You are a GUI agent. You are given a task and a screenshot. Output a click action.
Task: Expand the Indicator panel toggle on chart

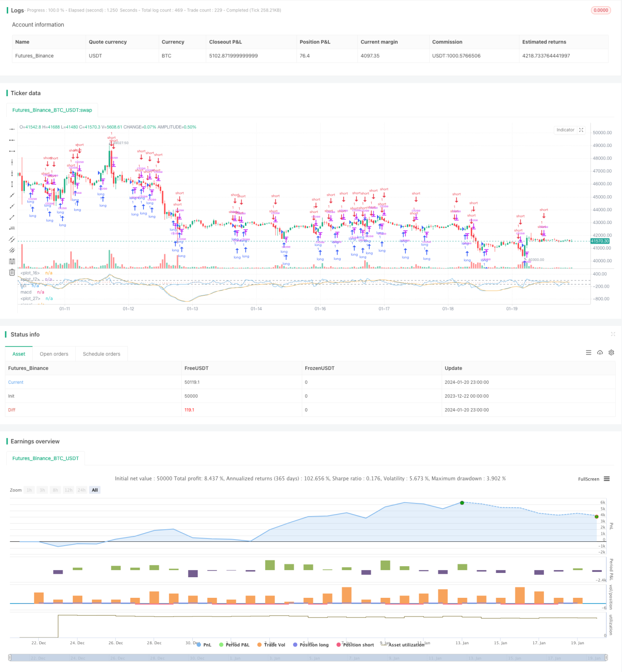pos(581,130)
